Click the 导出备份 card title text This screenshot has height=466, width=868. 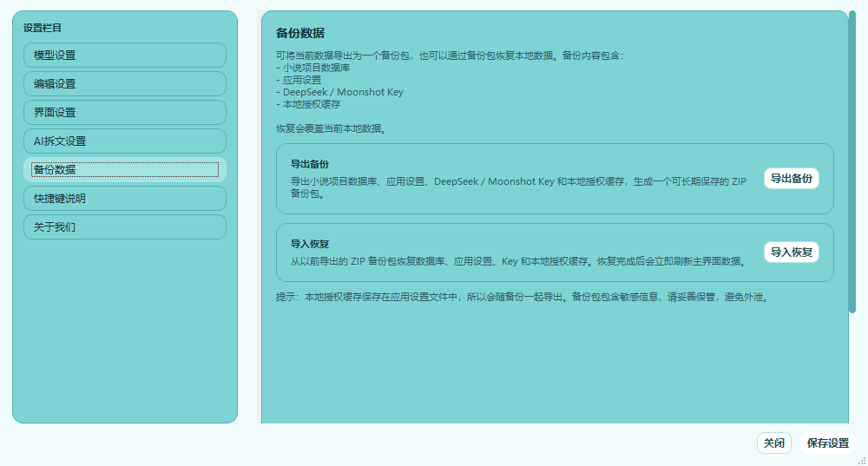310,164
